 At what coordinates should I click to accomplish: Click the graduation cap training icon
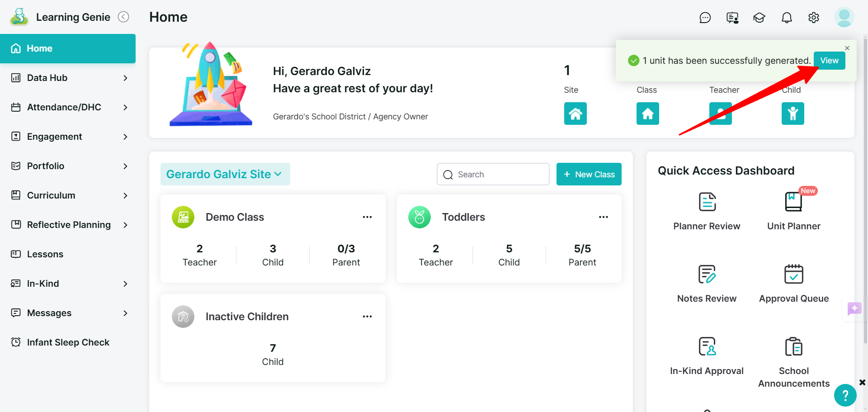point(759,18)
